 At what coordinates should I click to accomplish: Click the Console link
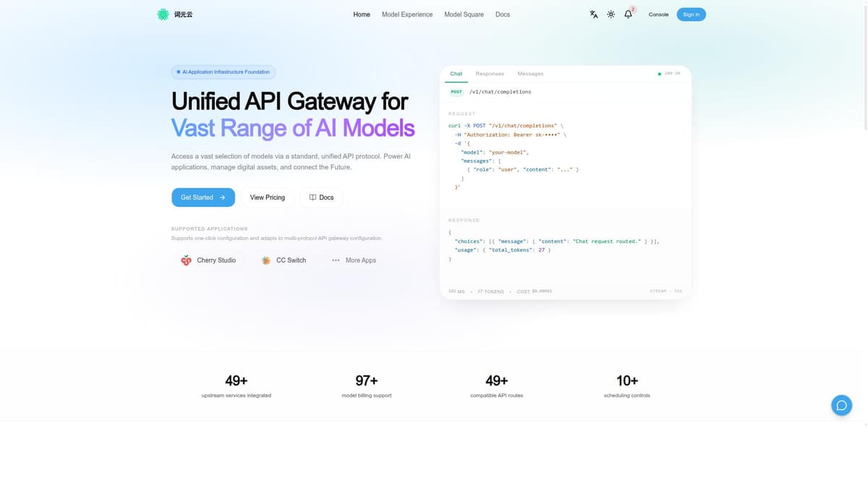click(658, 14)
